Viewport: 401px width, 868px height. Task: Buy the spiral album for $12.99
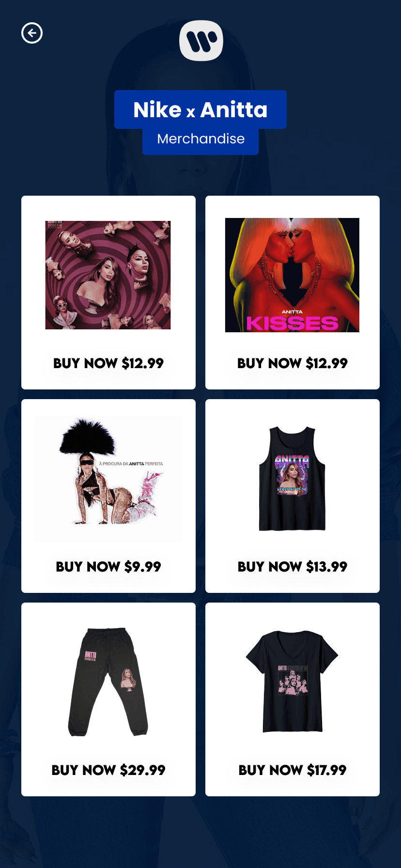[x=108, y=363]
